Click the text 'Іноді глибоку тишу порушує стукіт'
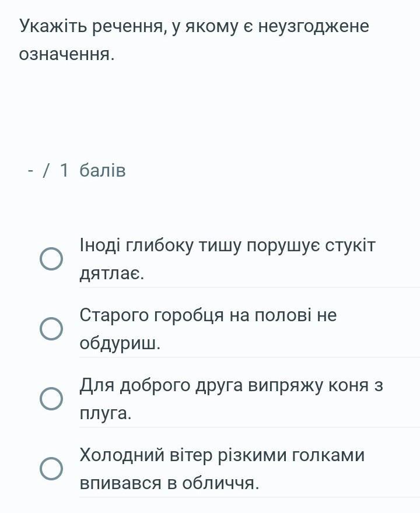The image size is (420, 513). point(228,245)
